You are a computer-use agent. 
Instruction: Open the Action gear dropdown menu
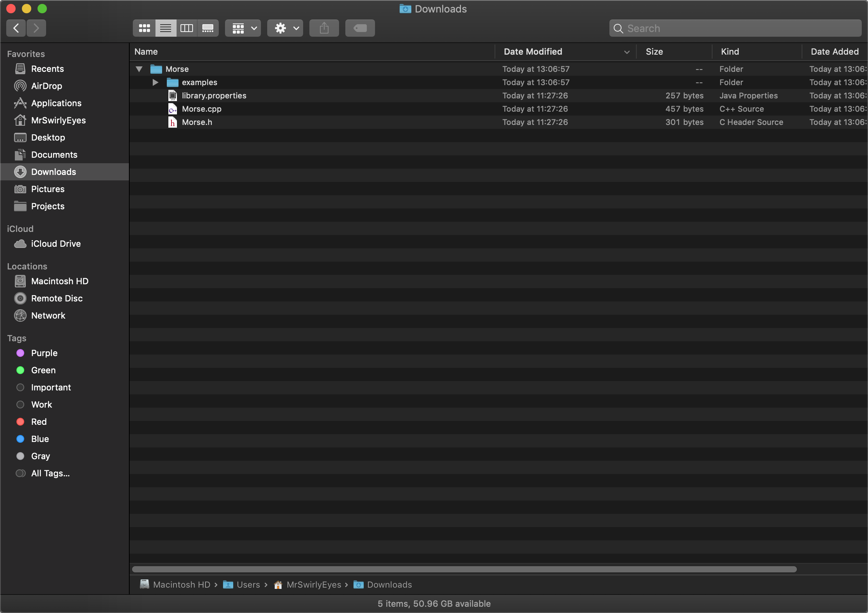coord(285,28)
